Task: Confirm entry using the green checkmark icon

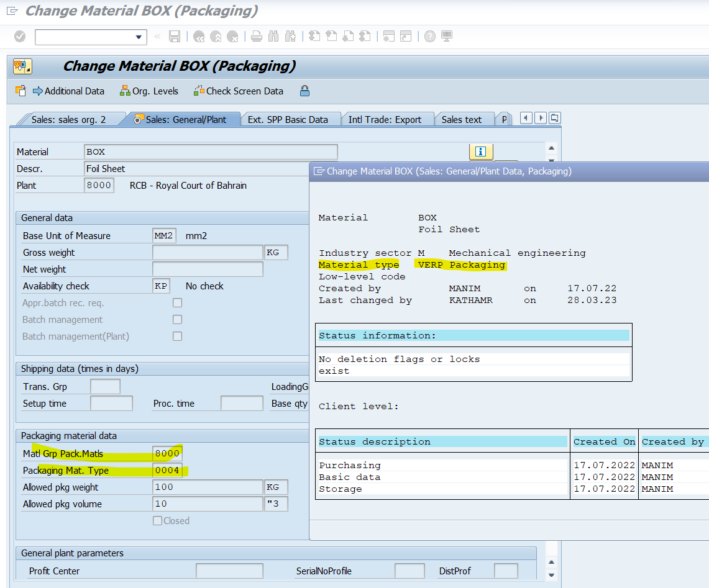Action: 19,36
